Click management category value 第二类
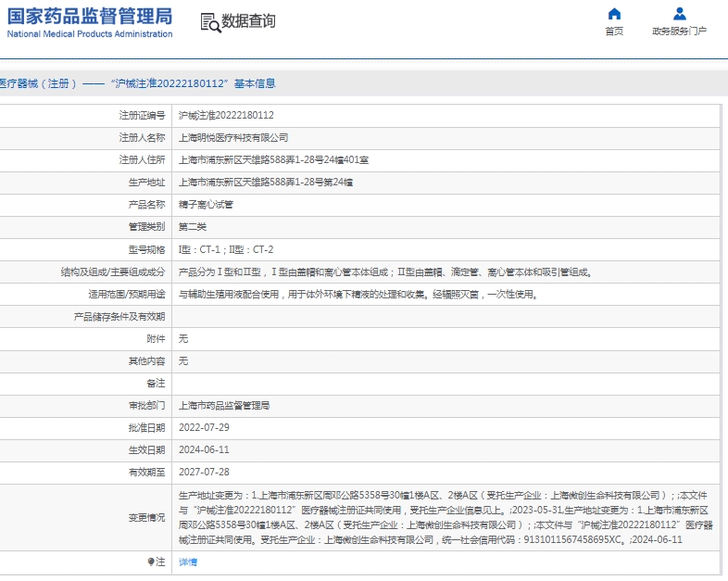 pos(193,227)
